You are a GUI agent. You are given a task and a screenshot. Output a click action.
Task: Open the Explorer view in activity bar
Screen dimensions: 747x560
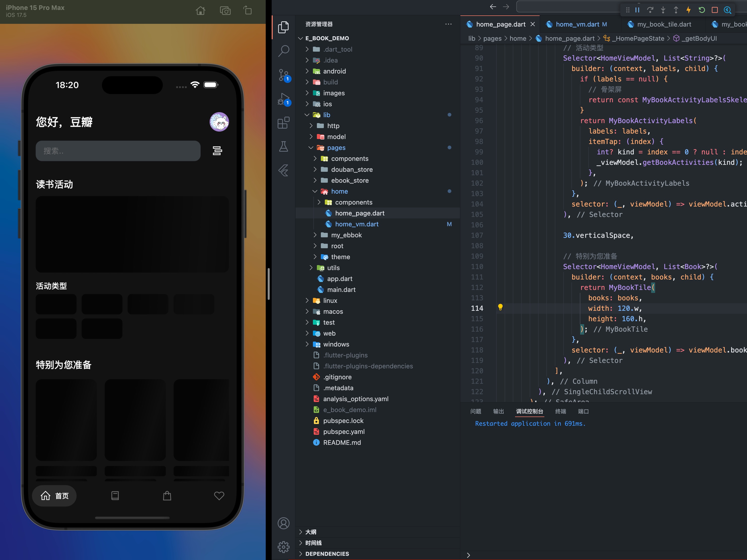pos(283,27)
